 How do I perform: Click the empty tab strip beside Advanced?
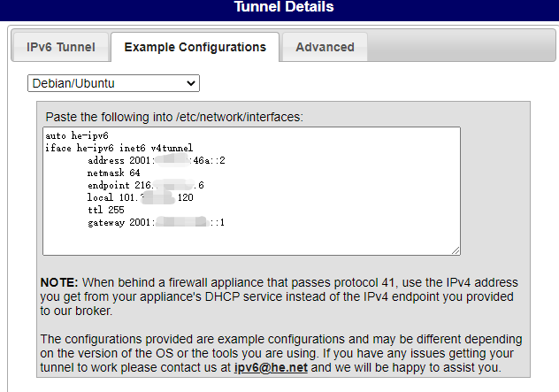pyautogui.click(x=462, y=47)
